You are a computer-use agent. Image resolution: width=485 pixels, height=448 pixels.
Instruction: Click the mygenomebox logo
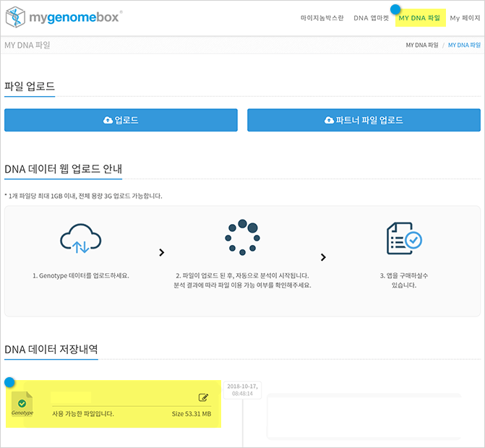[x=63, y=17]
